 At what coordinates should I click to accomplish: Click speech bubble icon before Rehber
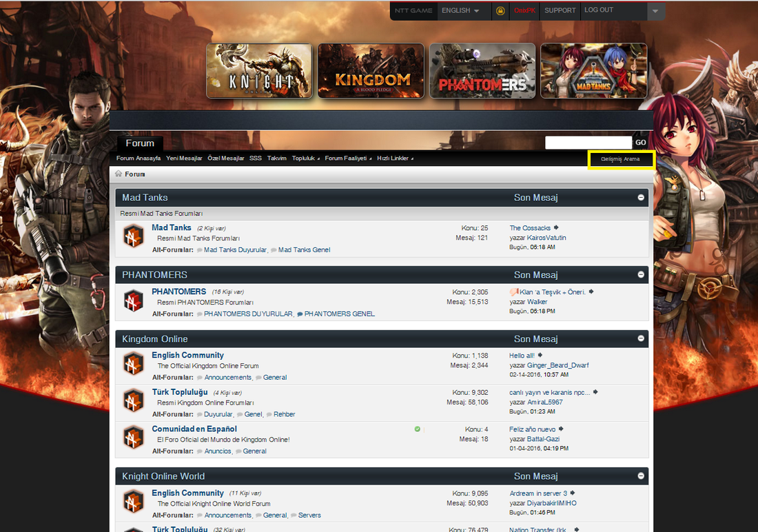pos(269,414)
